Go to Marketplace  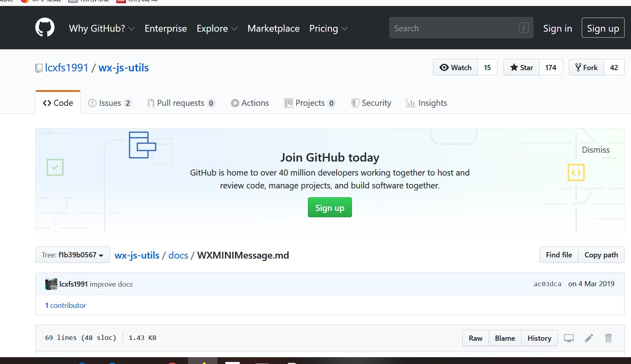point(273,28)
